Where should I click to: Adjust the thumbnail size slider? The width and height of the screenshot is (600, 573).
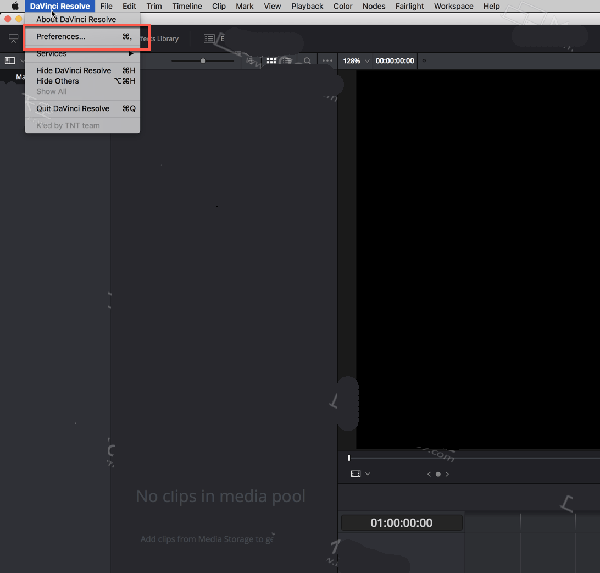pyautogui.click(x=203, y=60)
